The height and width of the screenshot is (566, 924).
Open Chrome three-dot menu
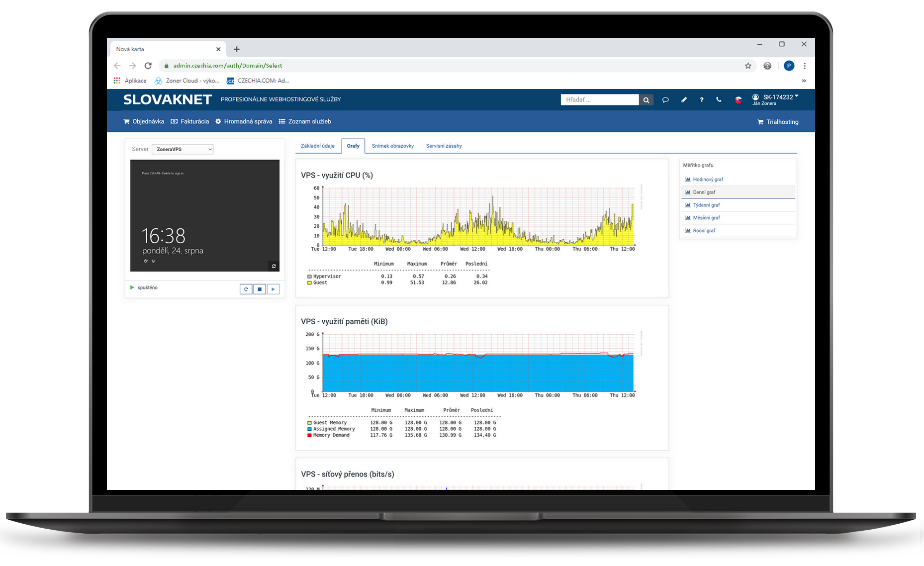pyautogui.click(x=805, y=66)
